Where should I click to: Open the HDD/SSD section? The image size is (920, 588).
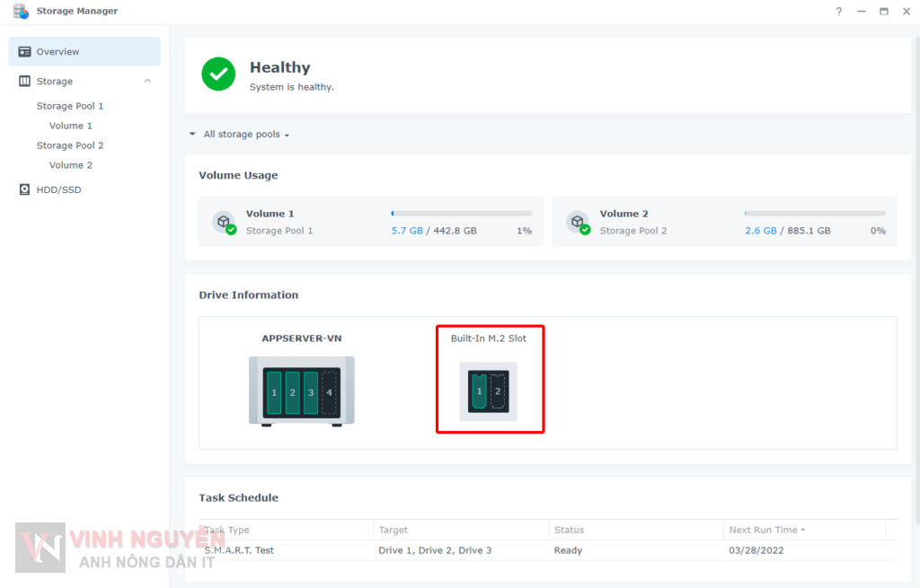[x=58, y=190]
